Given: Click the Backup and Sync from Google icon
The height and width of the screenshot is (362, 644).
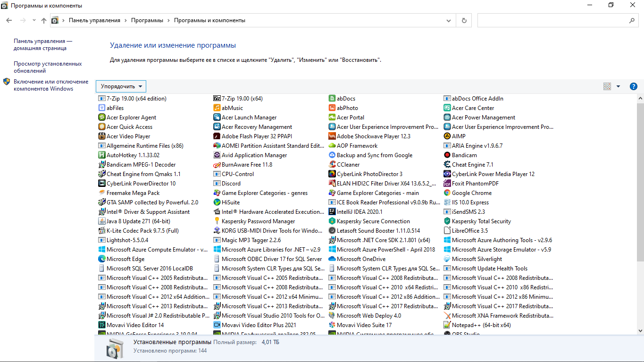Looking at the screenshot, I should pos(332,155).
